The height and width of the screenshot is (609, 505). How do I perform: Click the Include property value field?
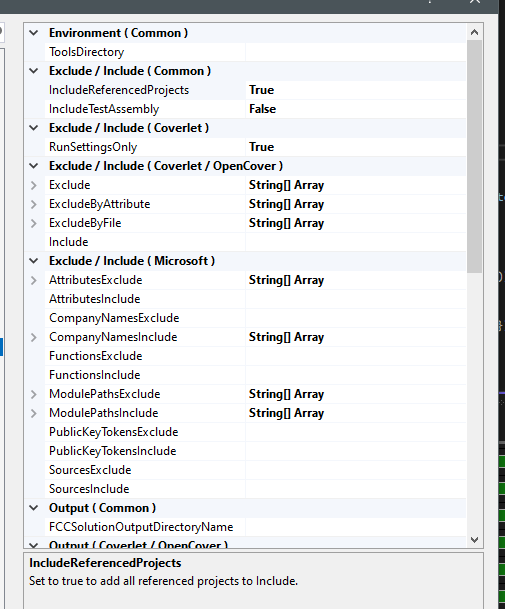[356, 242]
